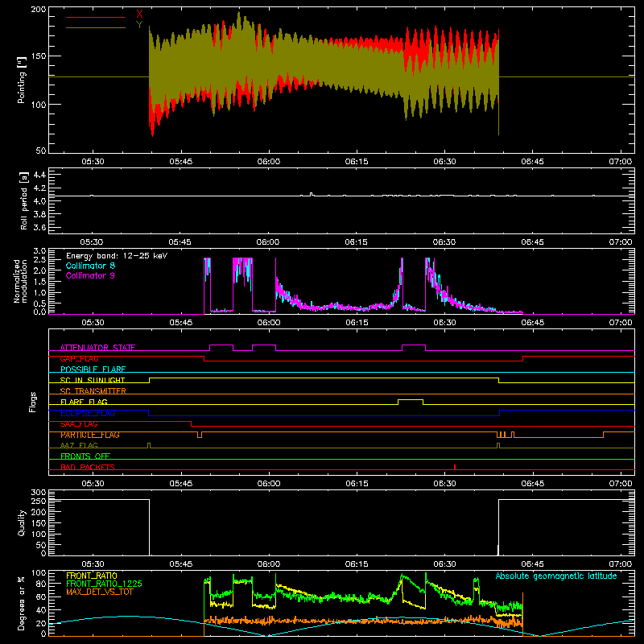Click 06:00 time label under flags plot
This screenshot has width=644, height=644.
[x=269, y=484]
